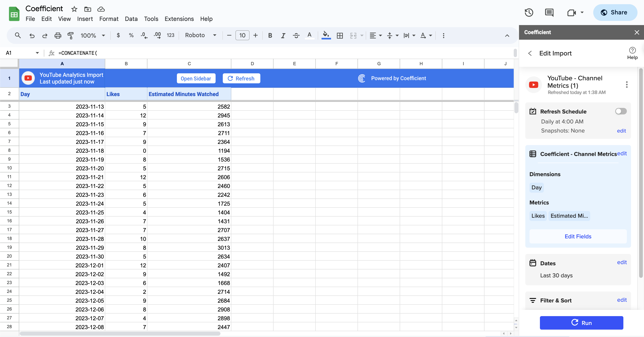Click the Run button

(581, 323)
